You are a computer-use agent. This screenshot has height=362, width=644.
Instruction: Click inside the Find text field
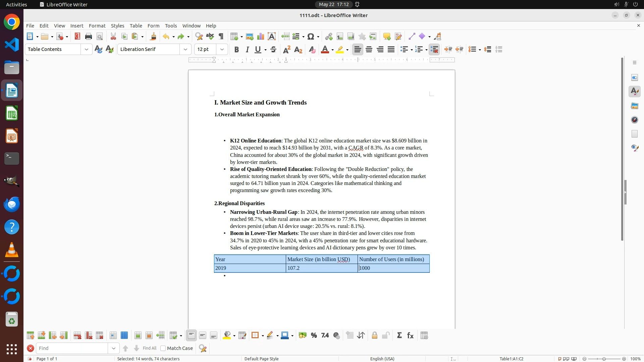point(72,348)
